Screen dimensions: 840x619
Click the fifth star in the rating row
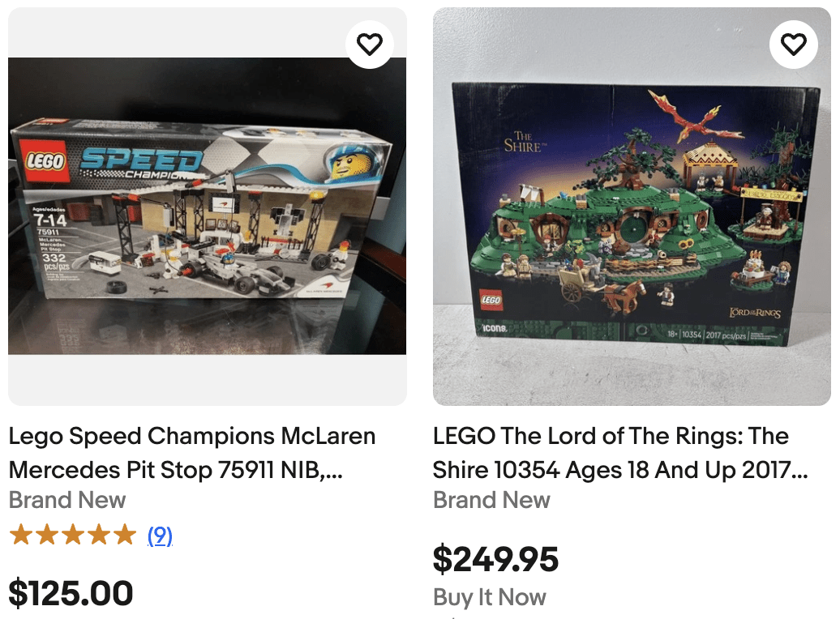coord(125,534)
